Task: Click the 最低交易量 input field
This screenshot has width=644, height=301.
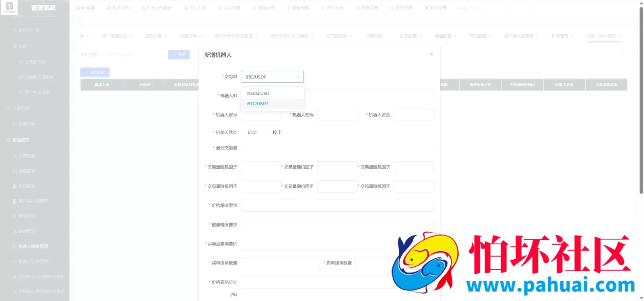Action: point(337,148)
